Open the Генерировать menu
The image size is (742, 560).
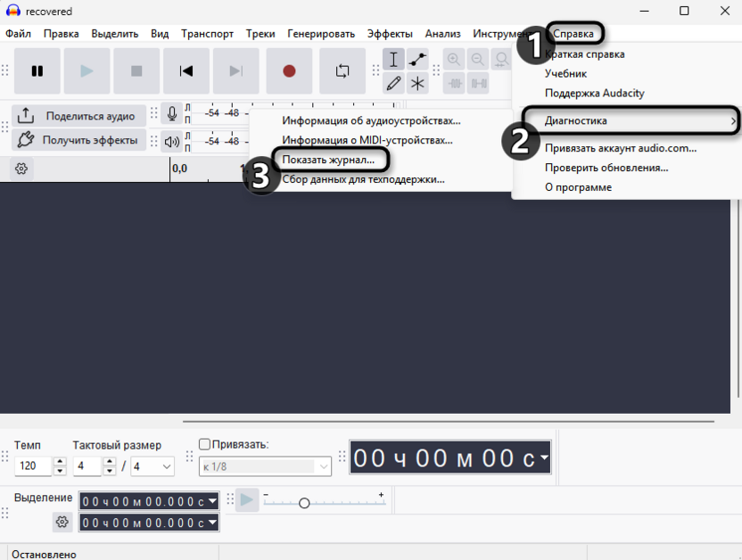click(x=321, y=34)
